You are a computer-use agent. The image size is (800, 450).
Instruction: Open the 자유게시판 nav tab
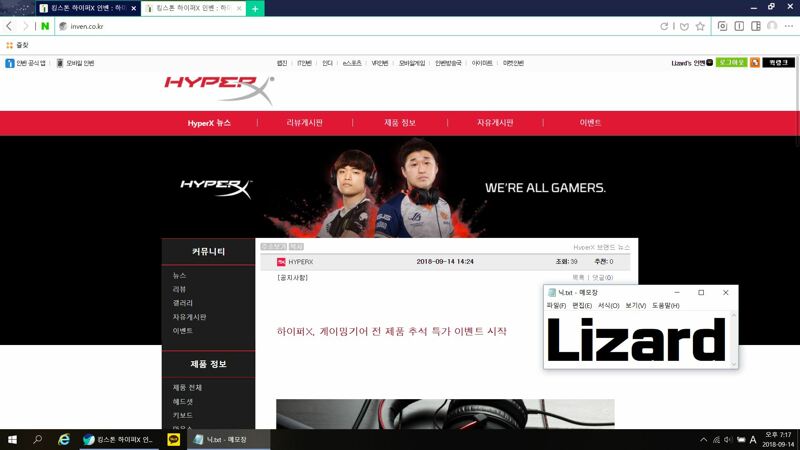[495, 123]
